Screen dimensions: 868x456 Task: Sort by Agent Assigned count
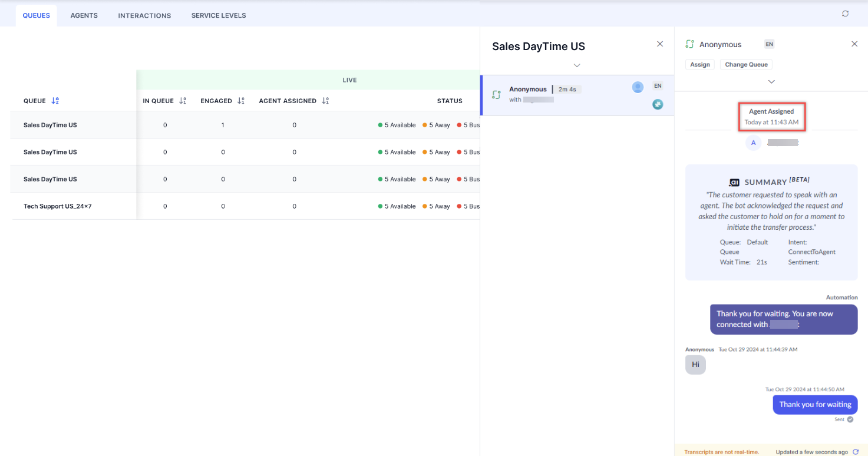(x=325, y=101)
